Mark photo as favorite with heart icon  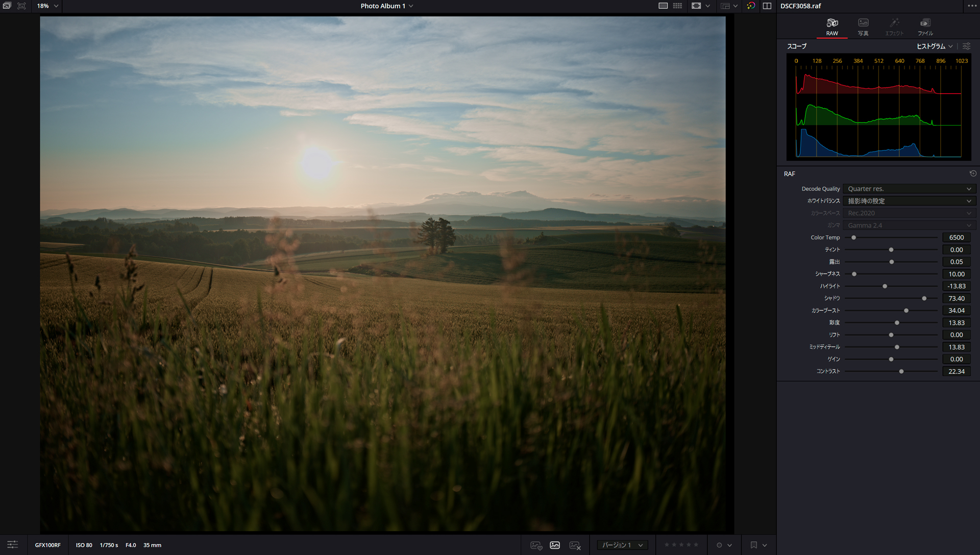click(536, 545)
